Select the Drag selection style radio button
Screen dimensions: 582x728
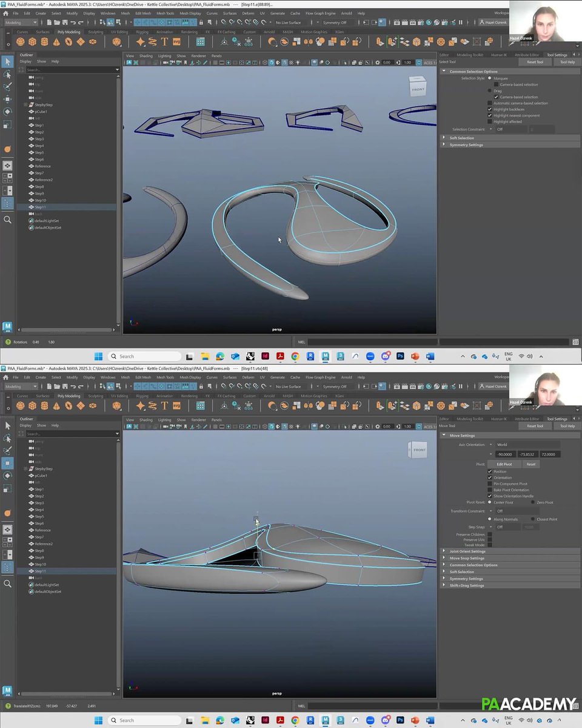pos(490,90)
